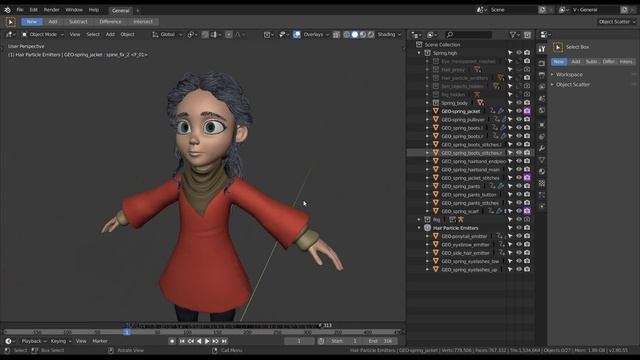Open outliner editor type menu
The height and width of the screenshot is (360, 640).
coord(416,35)
